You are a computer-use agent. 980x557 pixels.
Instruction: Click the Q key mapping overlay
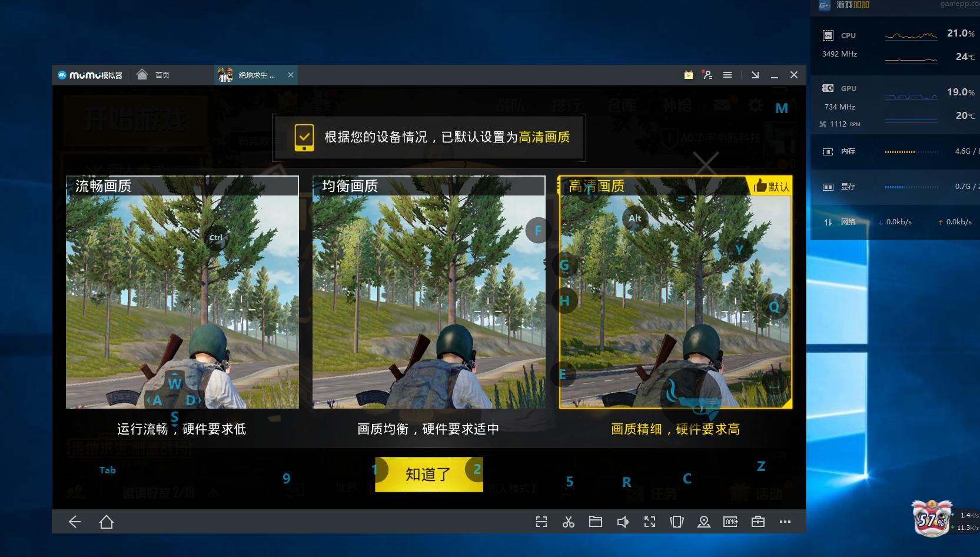774,307
